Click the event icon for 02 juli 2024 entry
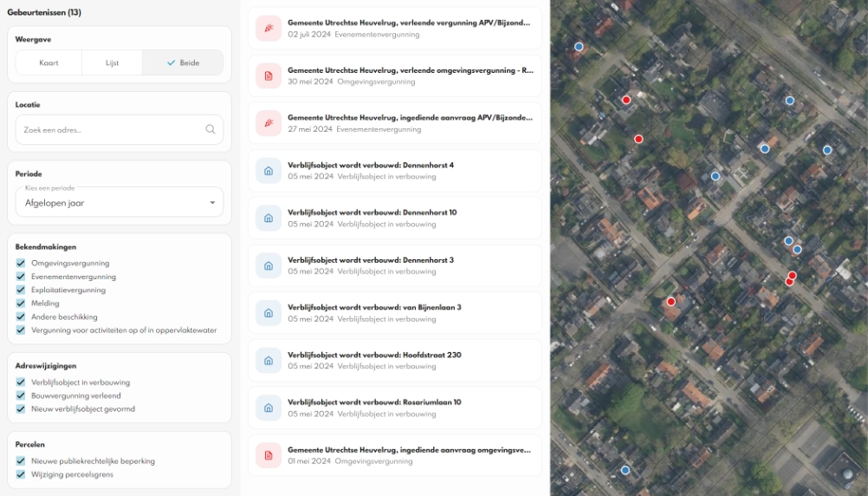 [269, 29]
